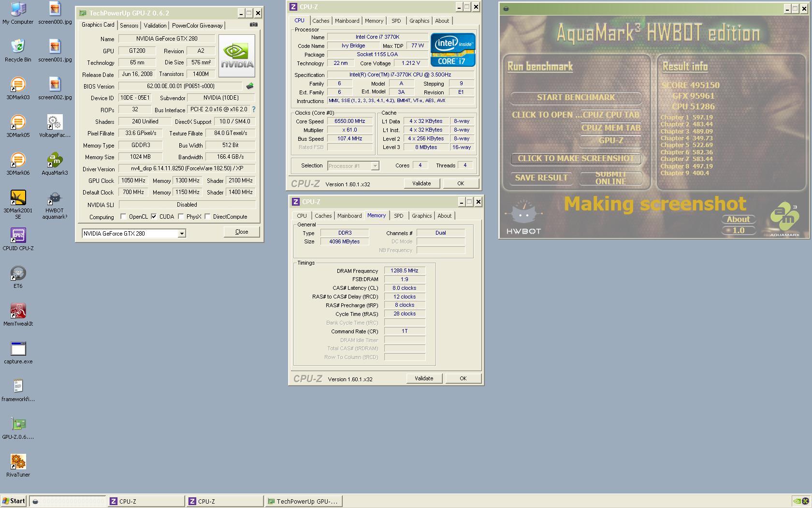Launch 3DMark2001 SE shortcut

pos(18,205)
